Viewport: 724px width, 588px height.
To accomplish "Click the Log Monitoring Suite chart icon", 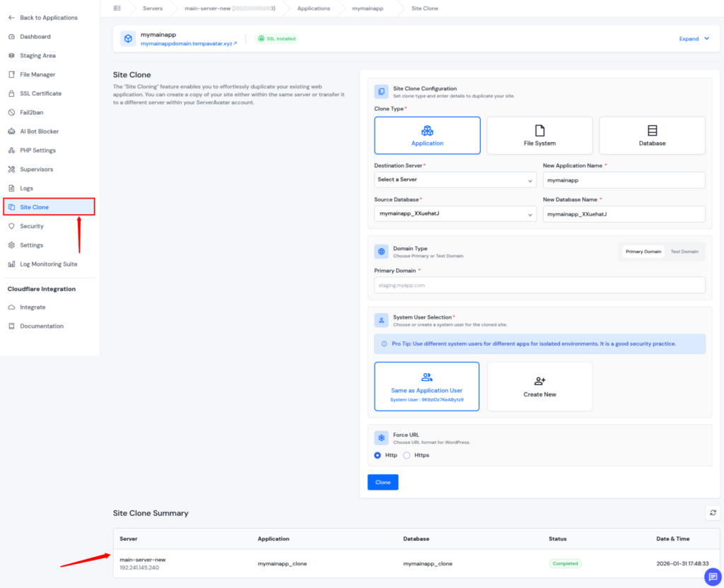I will pyautogui.click(x=11, y=264).
